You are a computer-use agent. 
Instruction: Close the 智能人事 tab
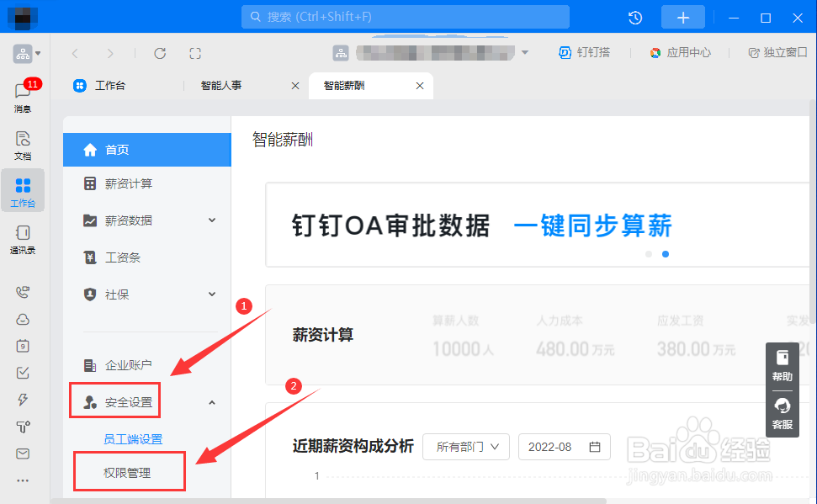click(x=295, y=86)
